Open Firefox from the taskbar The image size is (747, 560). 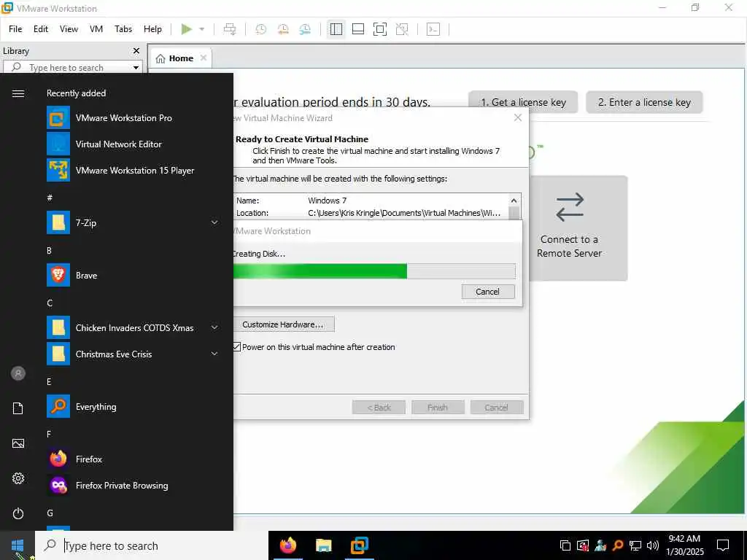(x=287, y=545)
